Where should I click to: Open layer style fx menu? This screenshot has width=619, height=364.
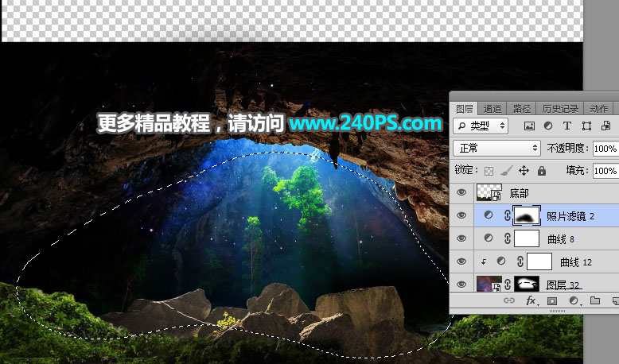(531, 301)
